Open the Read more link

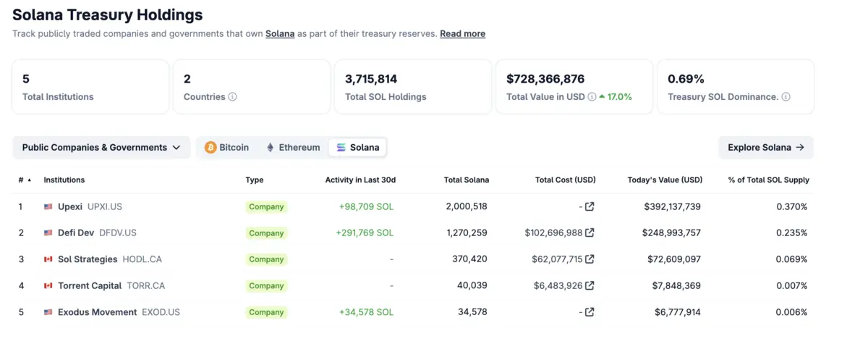(x=462, y=34)
